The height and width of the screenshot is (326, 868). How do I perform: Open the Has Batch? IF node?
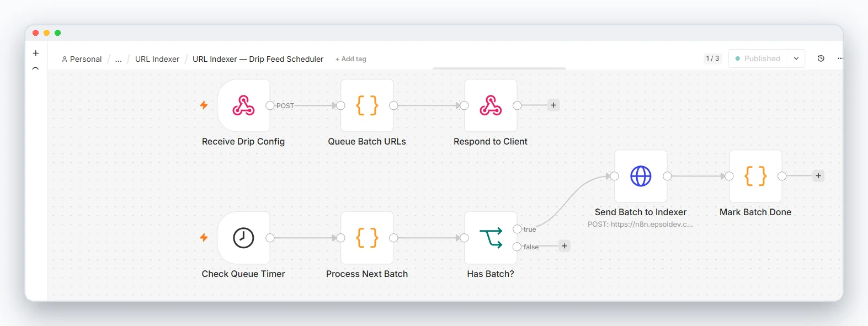(491, 238)
